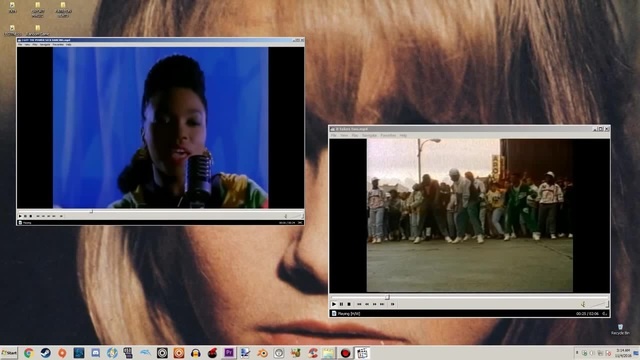Screen dimensions: 640x360
Task: Open the Start menu
Action: (x=9, y=353)
